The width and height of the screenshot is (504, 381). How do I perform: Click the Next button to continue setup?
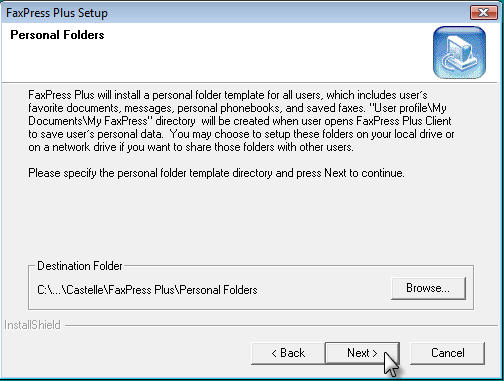point(362,353)
